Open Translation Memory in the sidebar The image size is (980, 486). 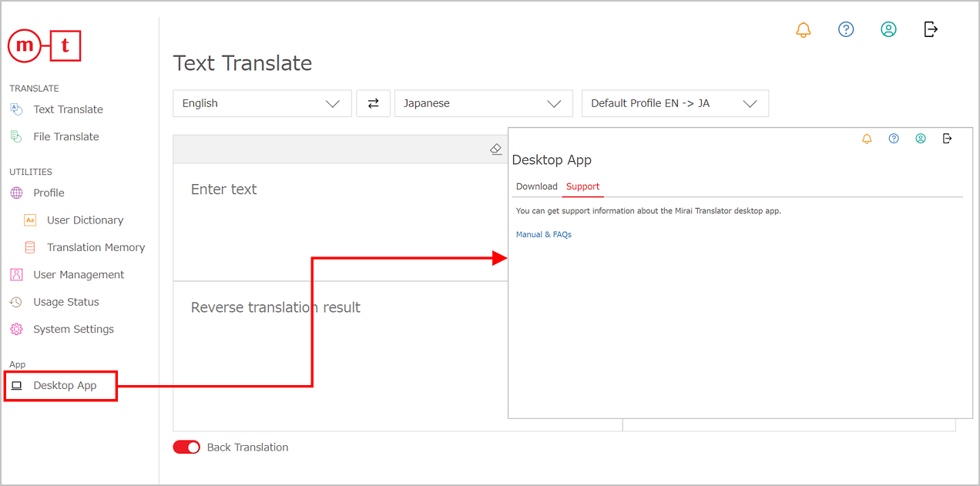pyautogui.click(x=96, y=247)
